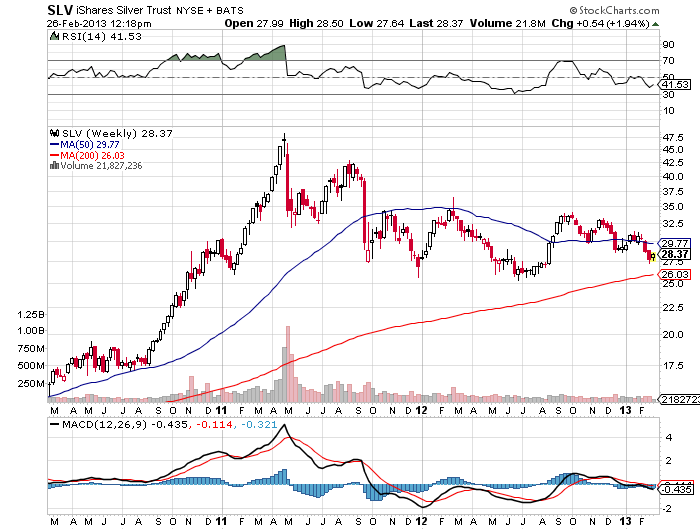This screenshot has width=700, height=530.
Task: Click the red 26.03 price tag on the right axis
Action: (x=675, y=274)
